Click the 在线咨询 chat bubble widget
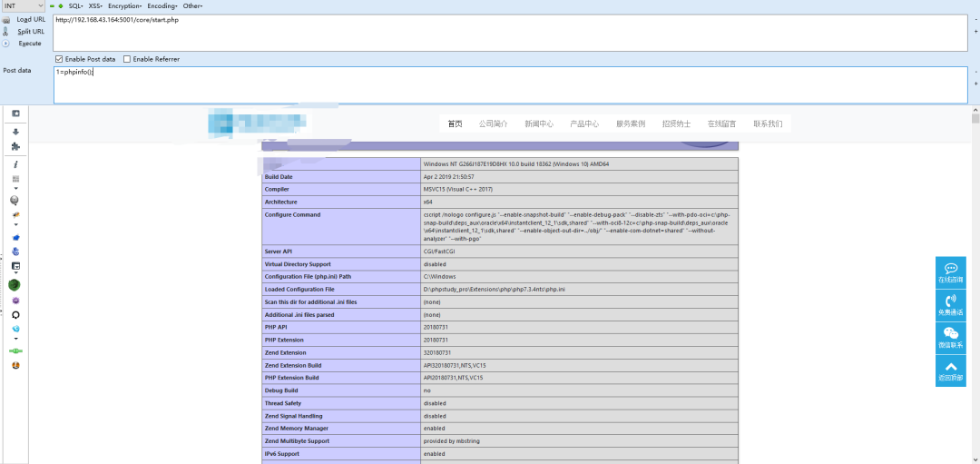This screenshot has width=980, height=464. (951, 272)
